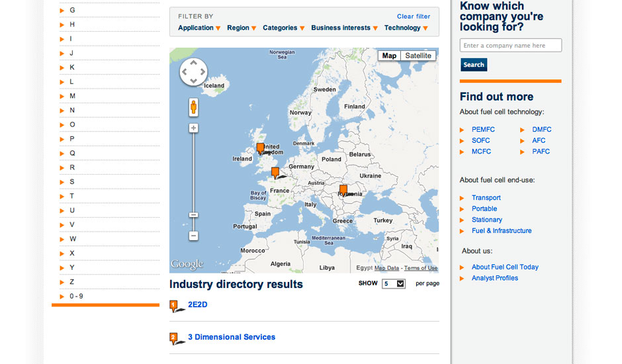
Task: Open the MCFC technology link
Action: [481, 152]
